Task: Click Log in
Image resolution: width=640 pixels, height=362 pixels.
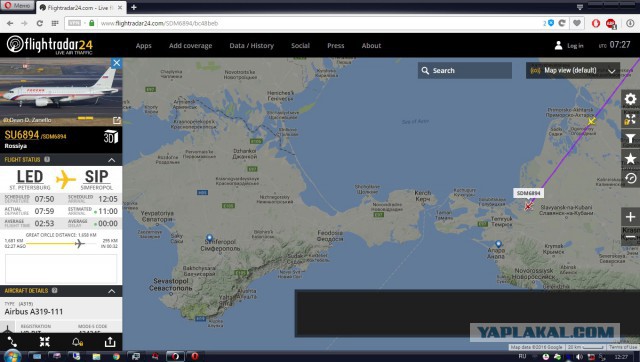Action: coord(569,46)
